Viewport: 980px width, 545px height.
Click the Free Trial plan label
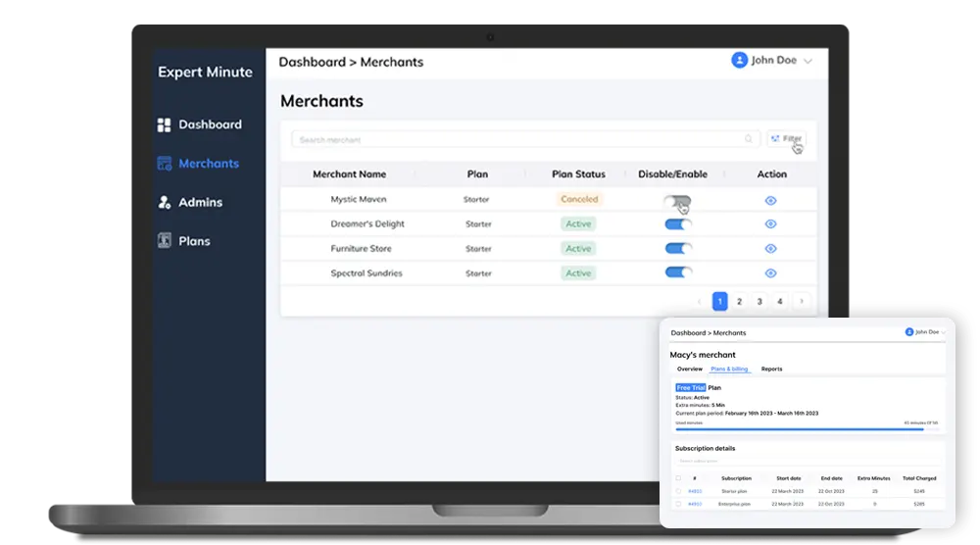pyautogui.click(x=691, y=387)
